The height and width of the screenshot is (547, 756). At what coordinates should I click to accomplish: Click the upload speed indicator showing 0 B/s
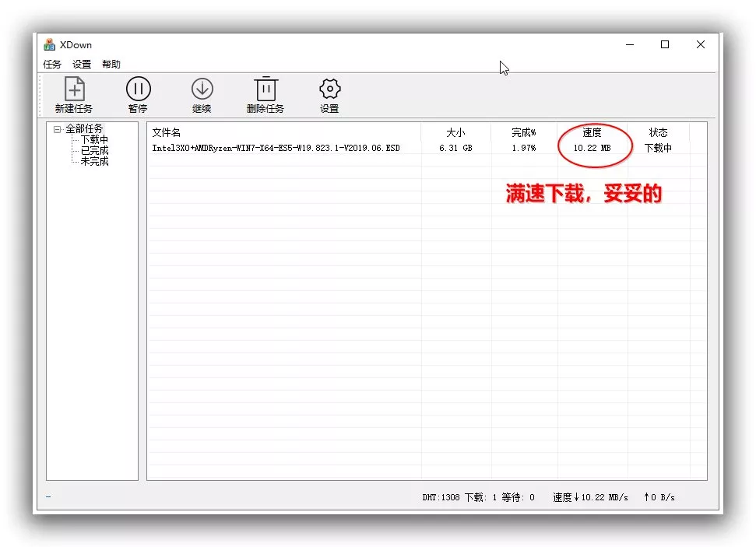pos(658,496)
